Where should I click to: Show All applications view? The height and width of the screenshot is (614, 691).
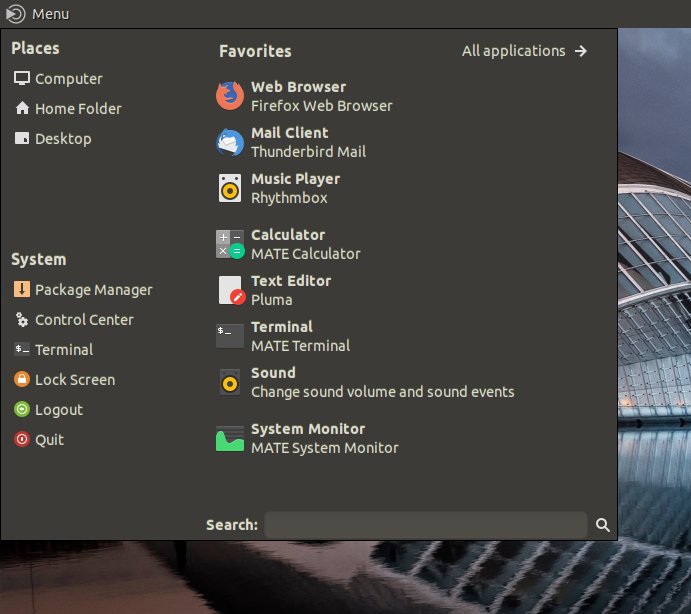tap(524, 51)
